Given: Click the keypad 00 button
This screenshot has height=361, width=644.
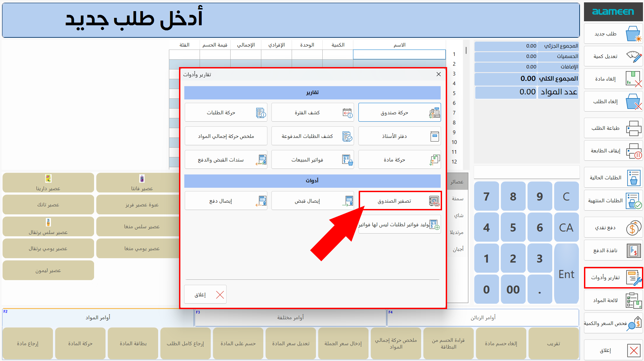Looking at the screenshot, I should click(513, 290).
